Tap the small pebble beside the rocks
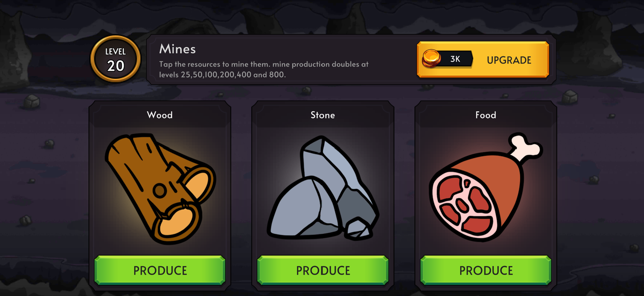 (358, 229)
